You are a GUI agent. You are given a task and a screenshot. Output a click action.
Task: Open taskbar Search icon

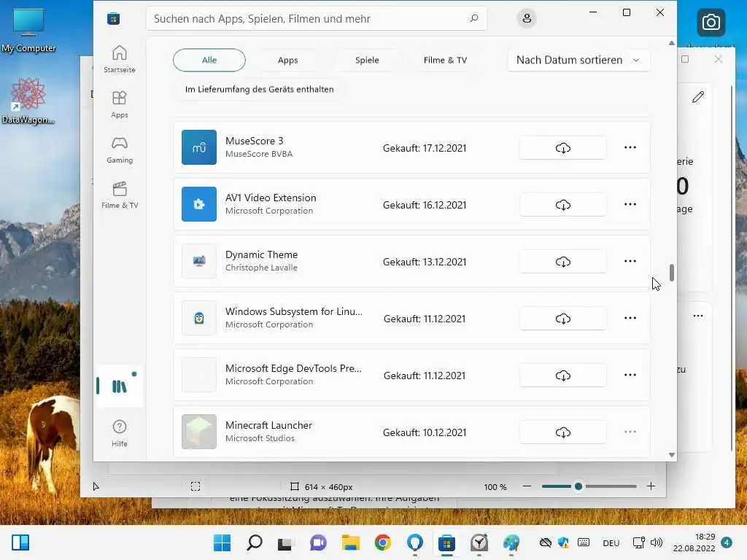coord(255,542)
